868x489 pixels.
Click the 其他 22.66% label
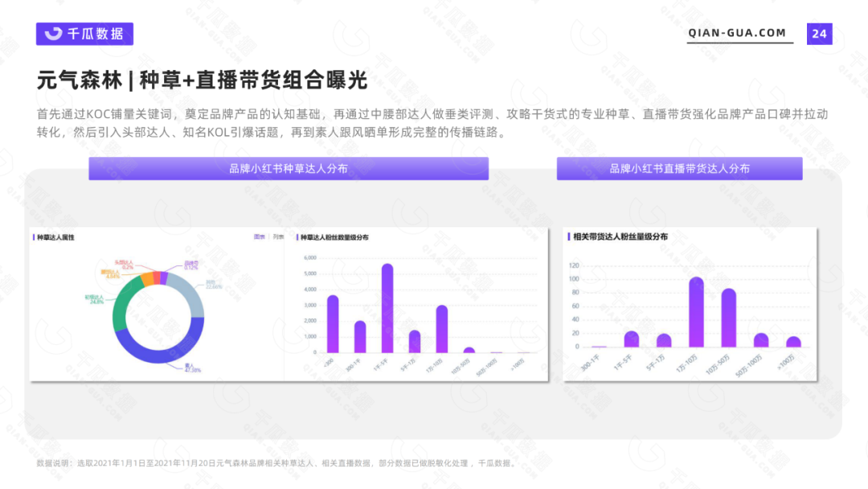pyautogui.click(x=214, y=285)
